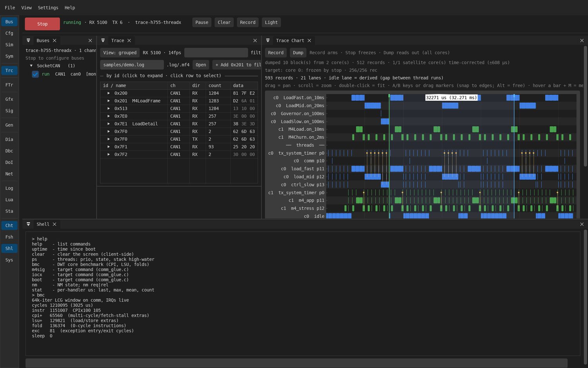Open the Settings menu
The width and height of the screenshot is (588, 368).
tap(48, 7)
